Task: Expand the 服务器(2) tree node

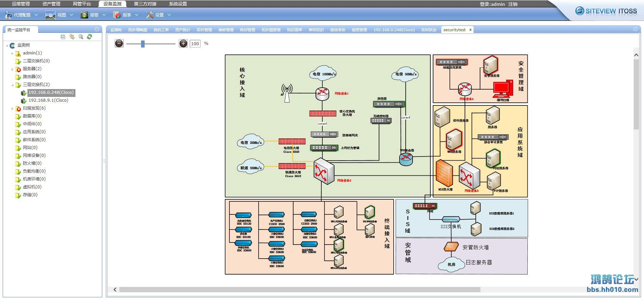Action: pos(12,69)
